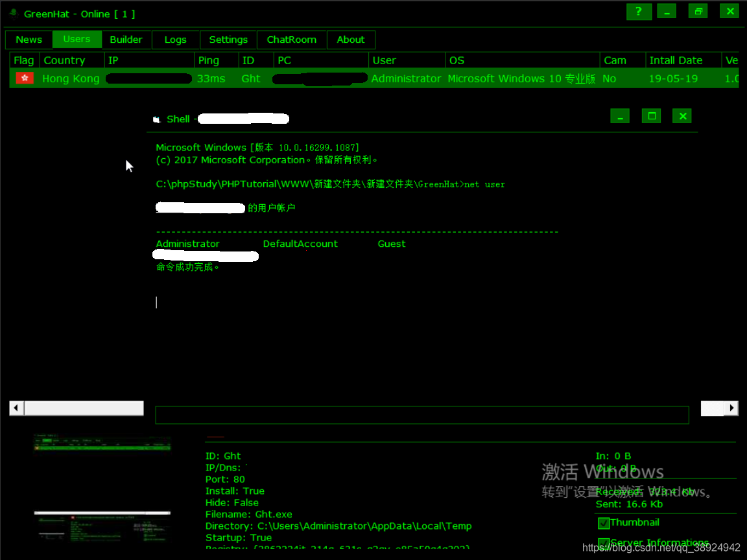The height and width of the screenshot is (560, 747).
Task: Minimize the Shell window
Action: (x=620, y=116)
